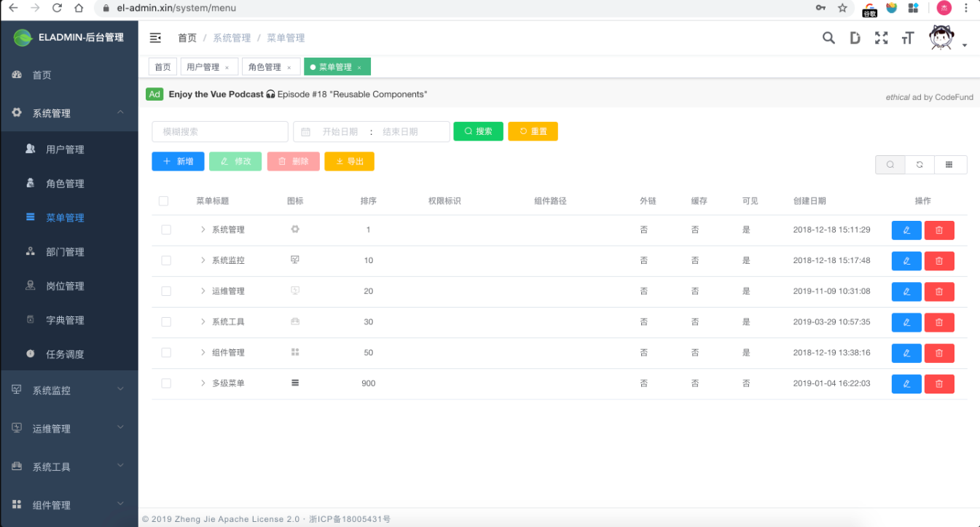Open the column visibility grid icon

click(949, 165)
